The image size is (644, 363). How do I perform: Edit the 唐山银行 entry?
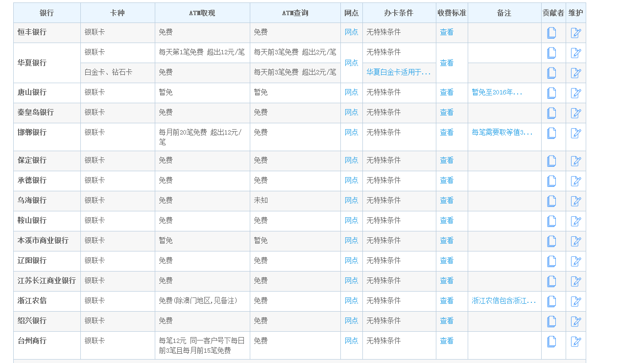tap(576, 93)
